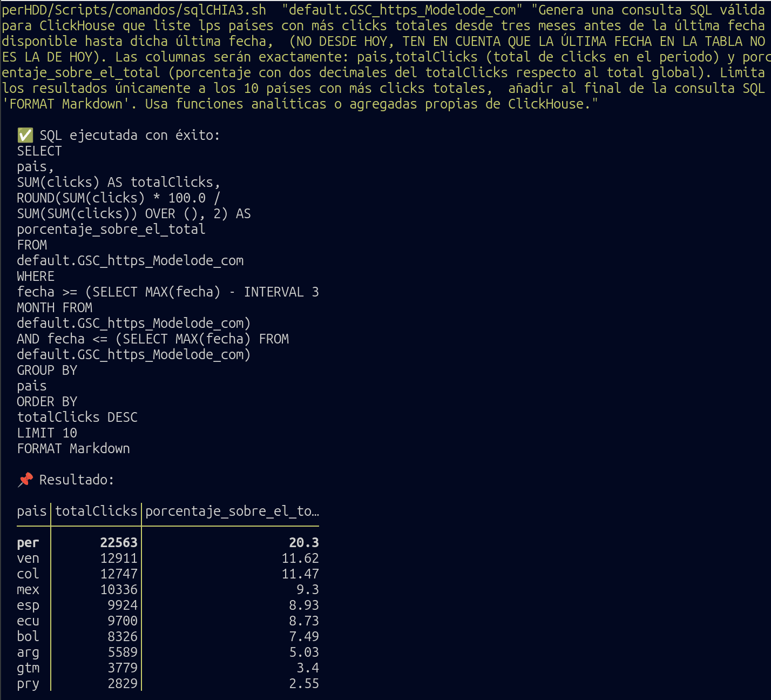Click the 'ecu' country cell
Viewport: 771px width, 700px height.
(28, 621)
